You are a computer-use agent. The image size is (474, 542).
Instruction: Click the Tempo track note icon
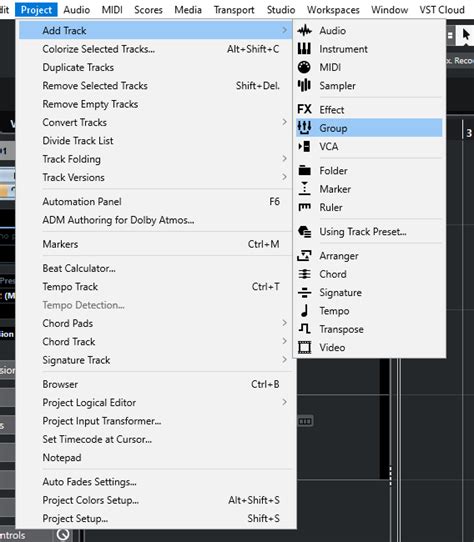click(304, 310)
